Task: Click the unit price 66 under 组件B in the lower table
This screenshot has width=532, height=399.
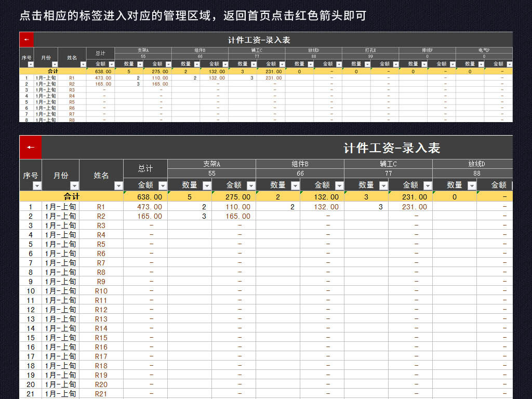Action: pos(300,174)
